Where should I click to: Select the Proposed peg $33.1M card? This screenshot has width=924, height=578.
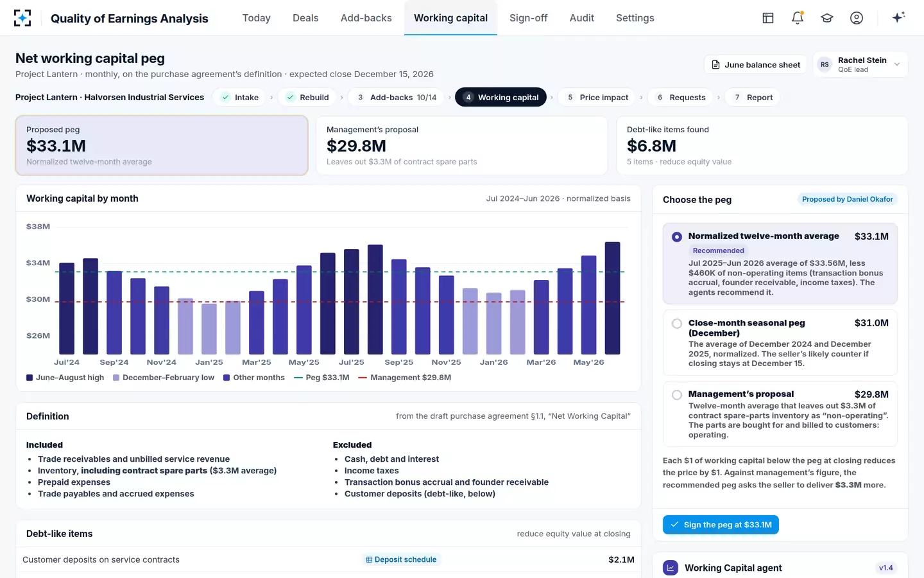coord(162,145)
